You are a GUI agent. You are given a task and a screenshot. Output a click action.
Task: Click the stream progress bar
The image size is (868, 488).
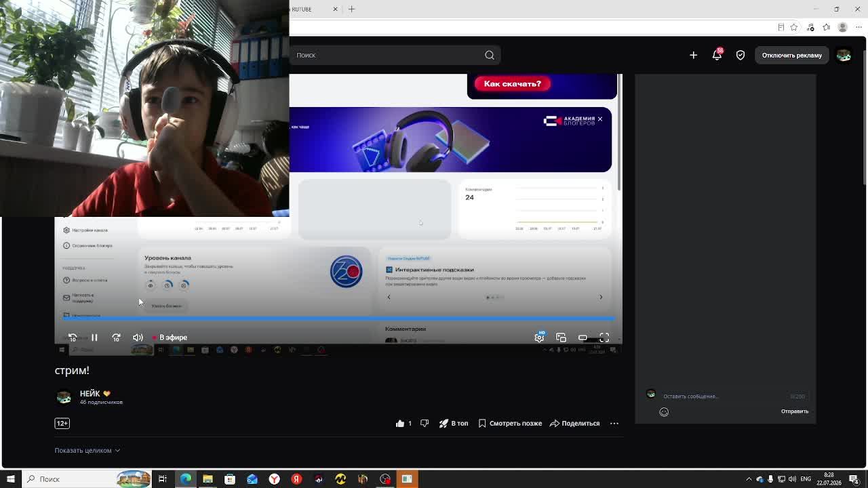pos(338,318)
